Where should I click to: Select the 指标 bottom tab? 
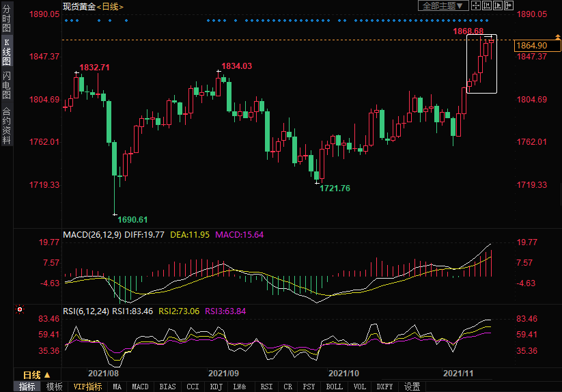tap(27, 387)
